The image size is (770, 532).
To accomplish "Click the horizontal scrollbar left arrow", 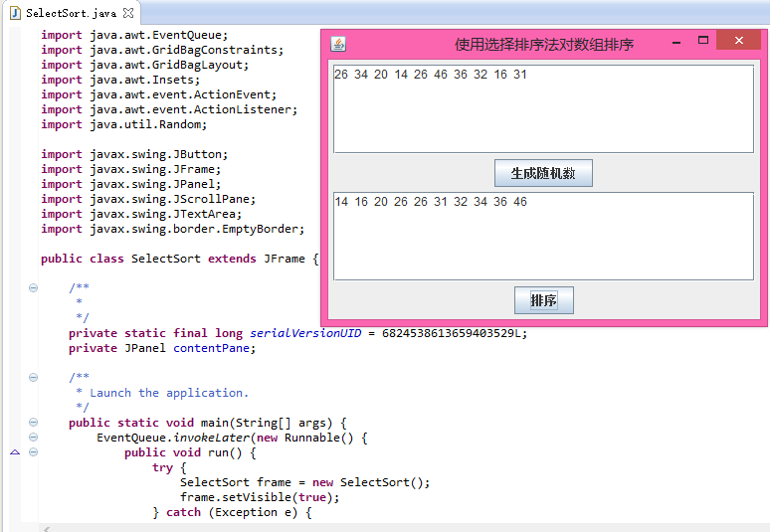I will pyautogui.click(x=46, y=529).
